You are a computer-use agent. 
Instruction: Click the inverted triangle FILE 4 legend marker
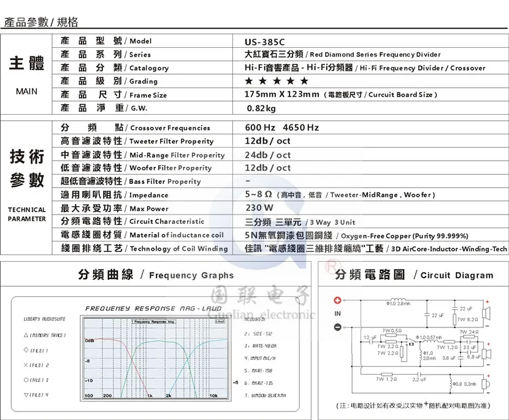[26, 395]
